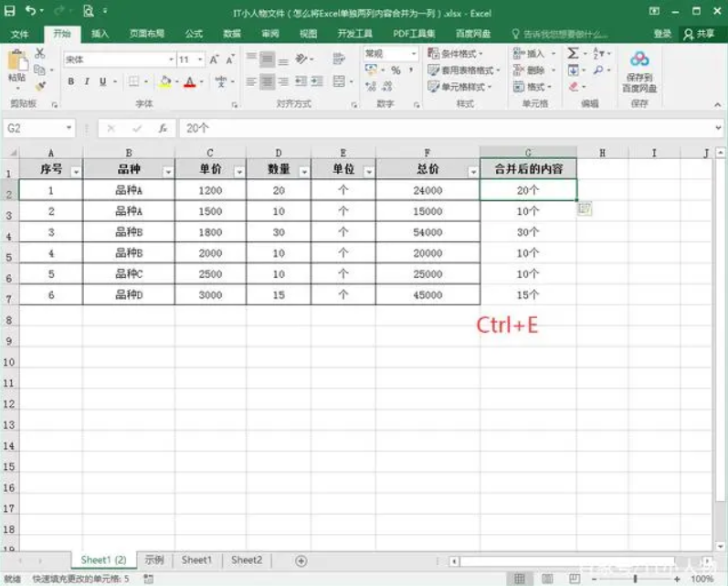
Task: Open the font name dropdown
Action: [x=170, y=59]
